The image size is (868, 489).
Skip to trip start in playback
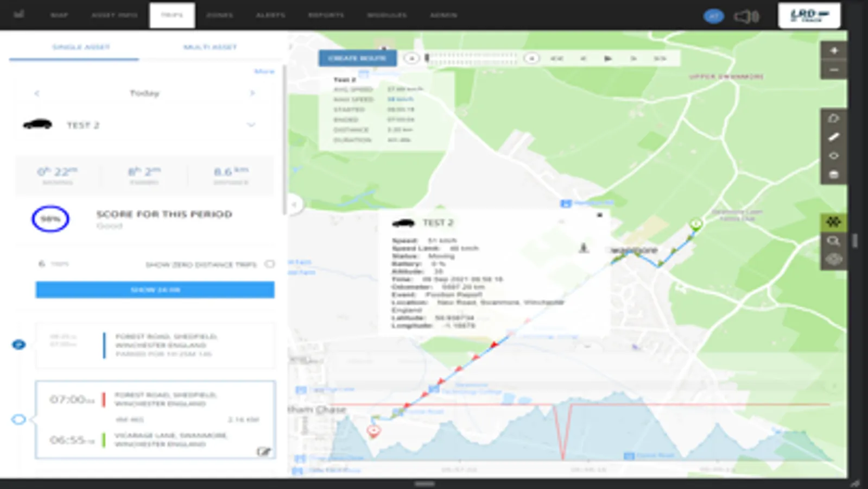click(557, 58)
